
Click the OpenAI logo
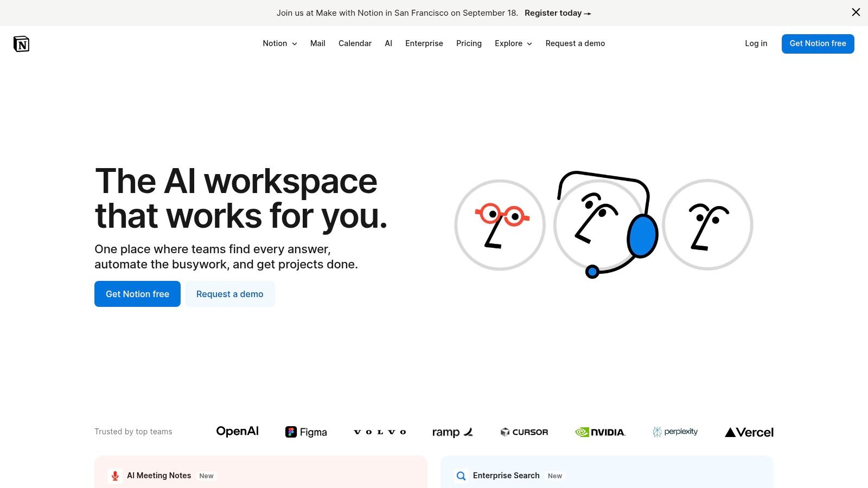[237, 431]
